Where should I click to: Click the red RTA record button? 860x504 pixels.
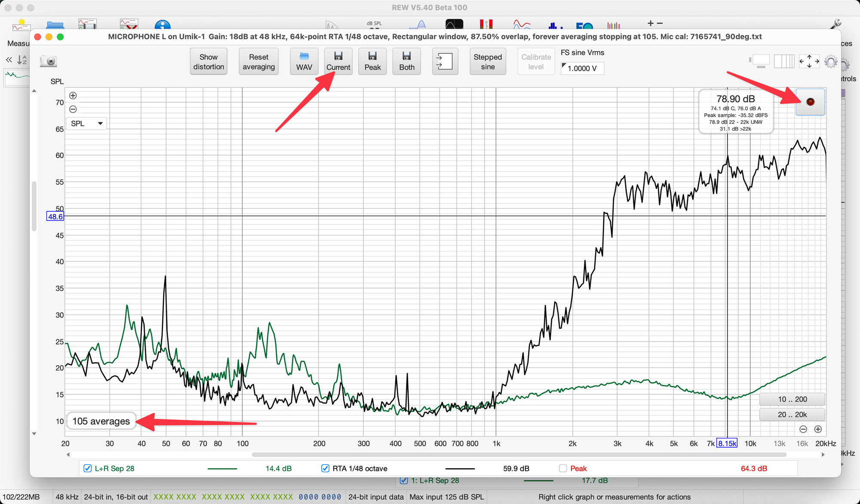(810, 102)
